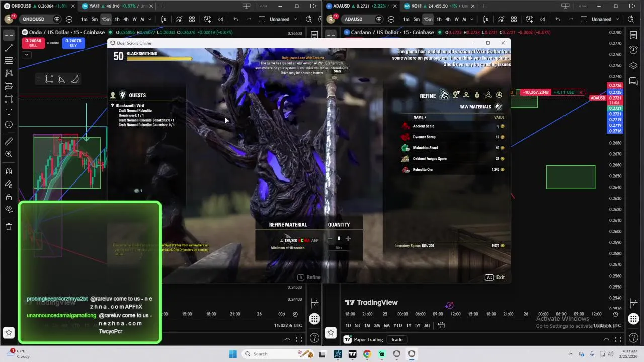Click the red SELL 0.26068 button
The image size is (644, 362).
33,43
